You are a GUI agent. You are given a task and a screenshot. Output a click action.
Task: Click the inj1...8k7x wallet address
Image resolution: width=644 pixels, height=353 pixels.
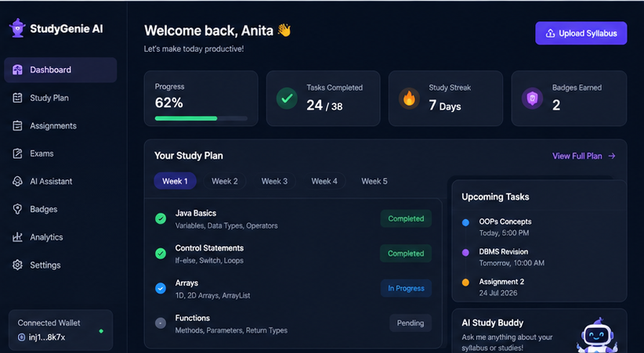[47, 337]
